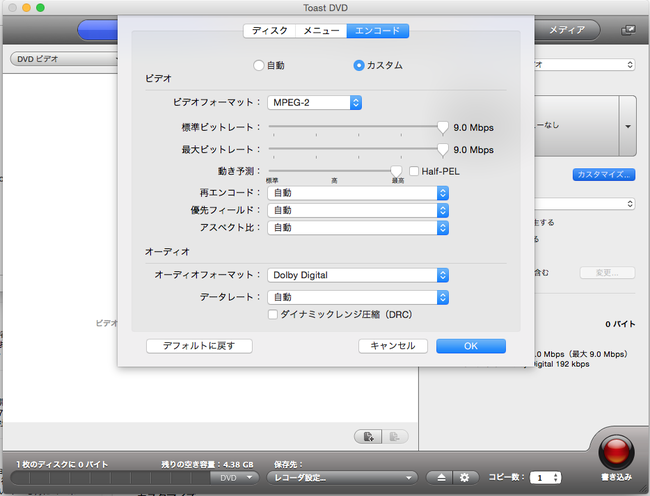Screen dimensions: 650x496
Task: Click the コピー数 stepper arrows
Action: point(556,478)
